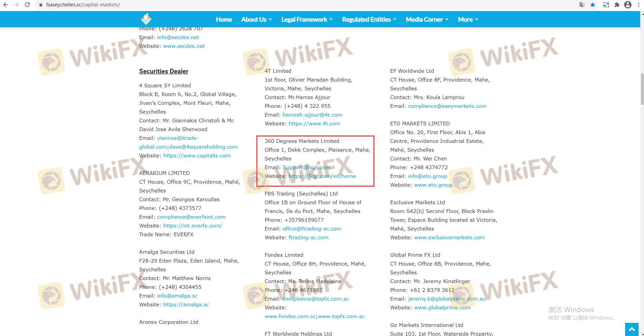Click the bookmark star icon
The image size is (644, 336).
[593, 5]
